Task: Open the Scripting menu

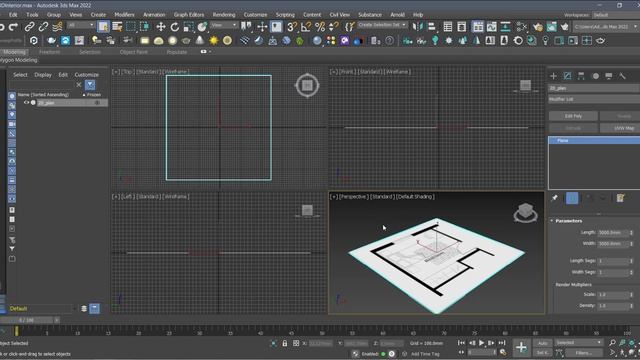Action: click(x=285, y=15)
